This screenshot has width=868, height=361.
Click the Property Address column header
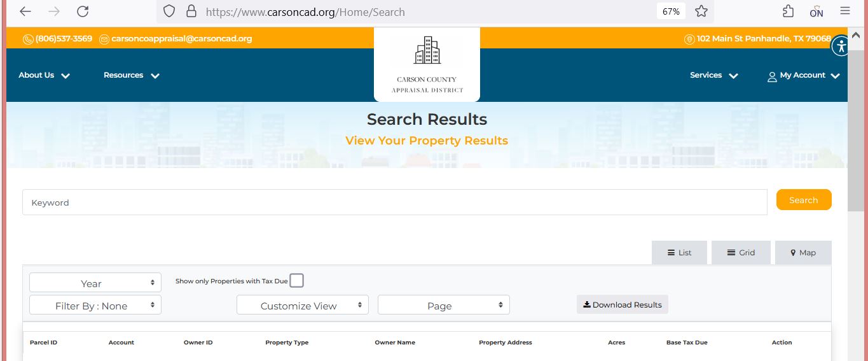click(x=506, y=343)
